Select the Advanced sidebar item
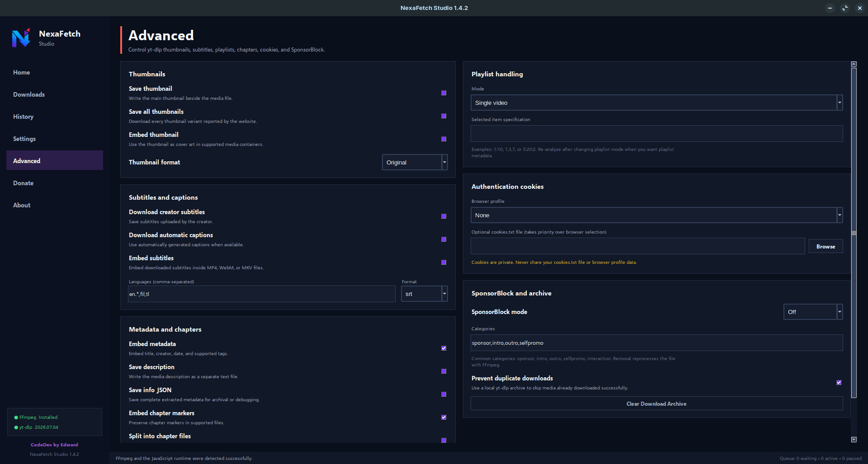This screenshot has height=464, width=868. pos(55,160)
